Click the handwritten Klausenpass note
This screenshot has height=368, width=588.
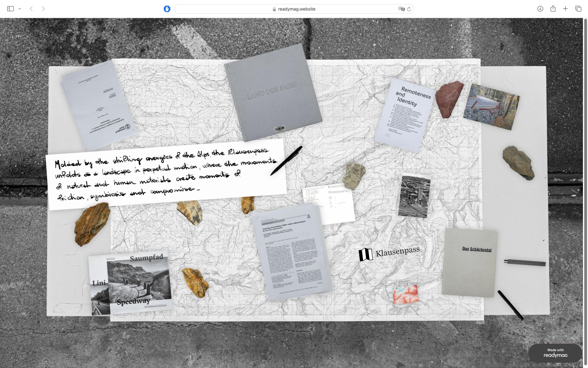166,175
